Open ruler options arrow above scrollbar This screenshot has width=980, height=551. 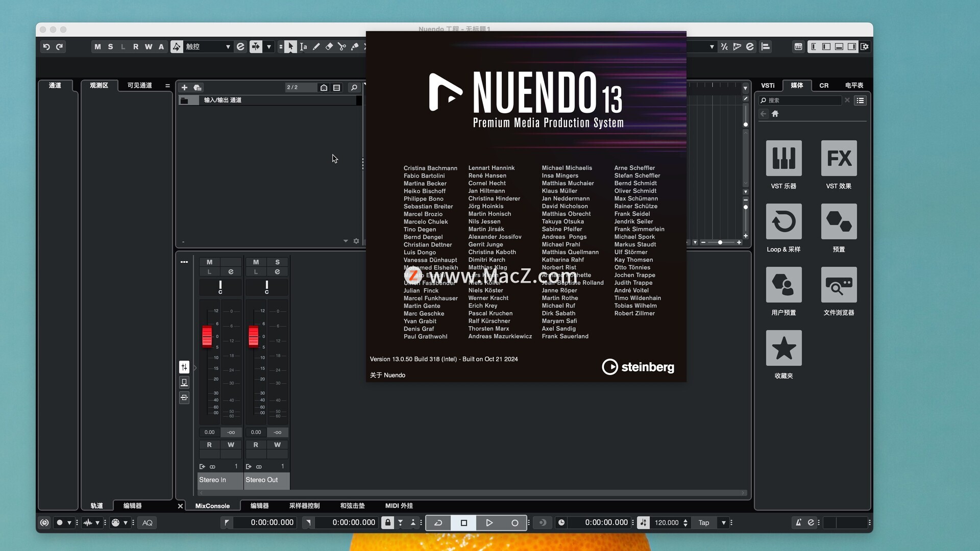[x=745, y=88]
